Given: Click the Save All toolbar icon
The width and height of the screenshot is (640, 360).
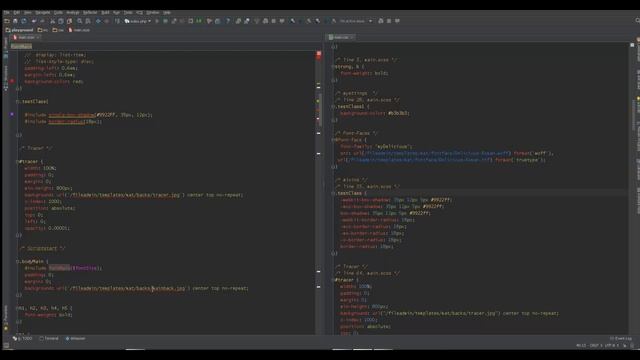Looking at the screenshot, I should pyautogui.click(x=15, y=21).
